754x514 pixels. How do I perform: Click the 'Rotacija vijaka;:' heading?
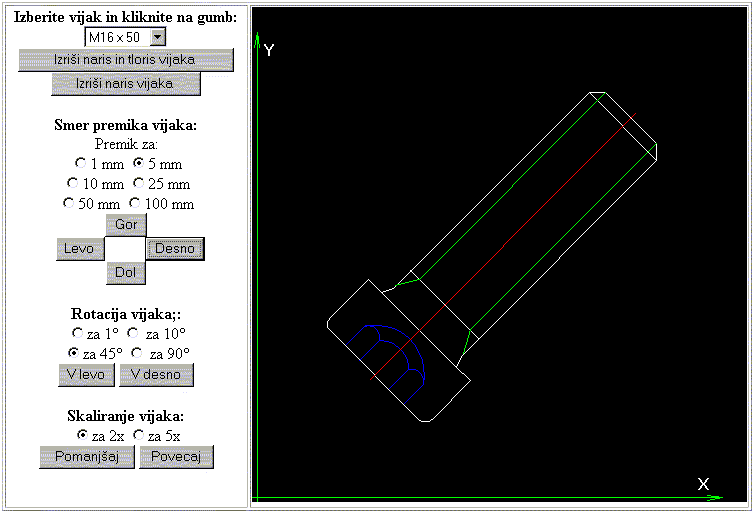[126, 314]
